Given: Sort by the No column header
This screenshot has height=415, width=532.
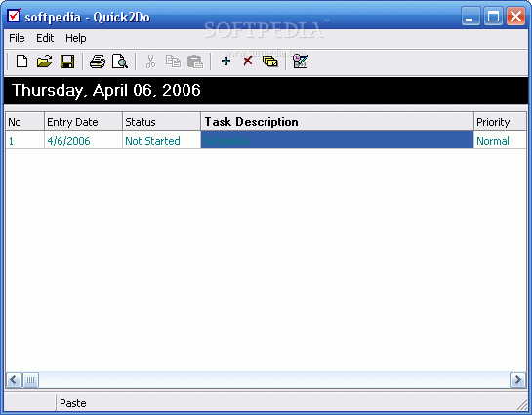Looking at the screenshot, I should [x=24, y=121].
